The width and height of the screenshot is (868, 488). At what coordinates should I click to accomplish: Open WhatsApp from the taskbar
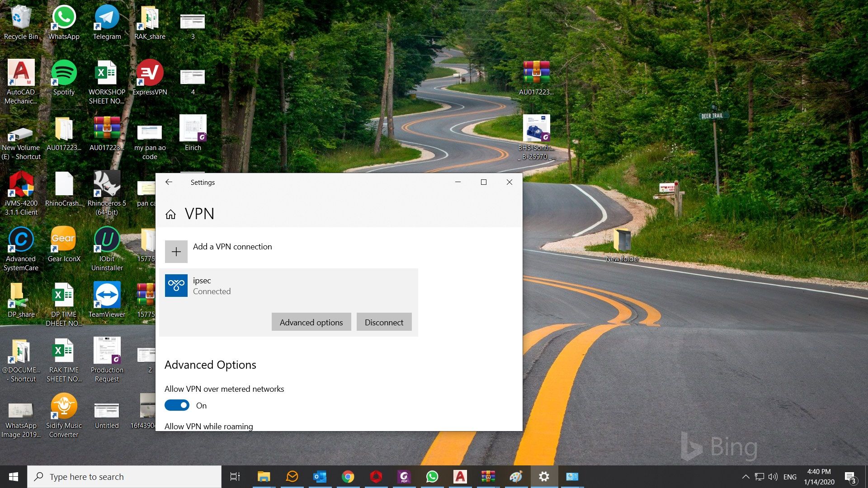(432, 477)
